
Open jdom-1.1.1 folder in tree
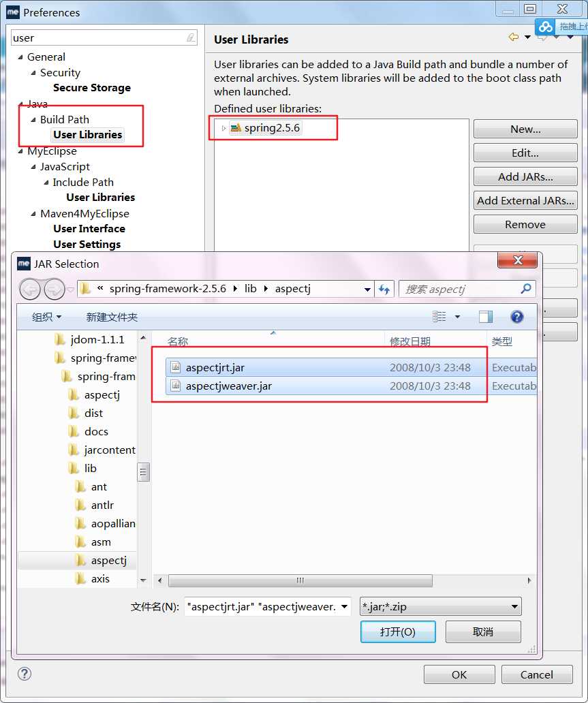[x=97, y=340]
